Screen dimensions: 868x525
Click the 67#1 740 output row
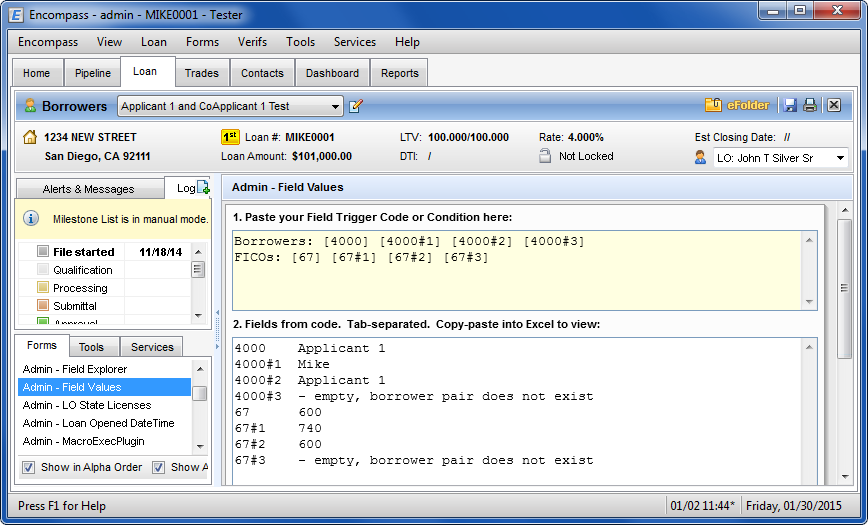[x=278, y=428]
